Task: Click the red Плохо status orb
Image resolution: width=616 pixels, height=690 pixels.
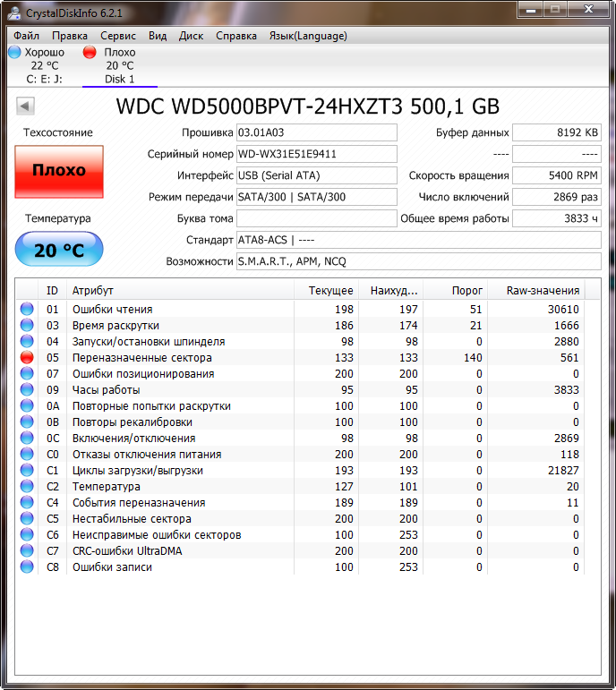Action: pyautogui.click(x=90, y=52)
